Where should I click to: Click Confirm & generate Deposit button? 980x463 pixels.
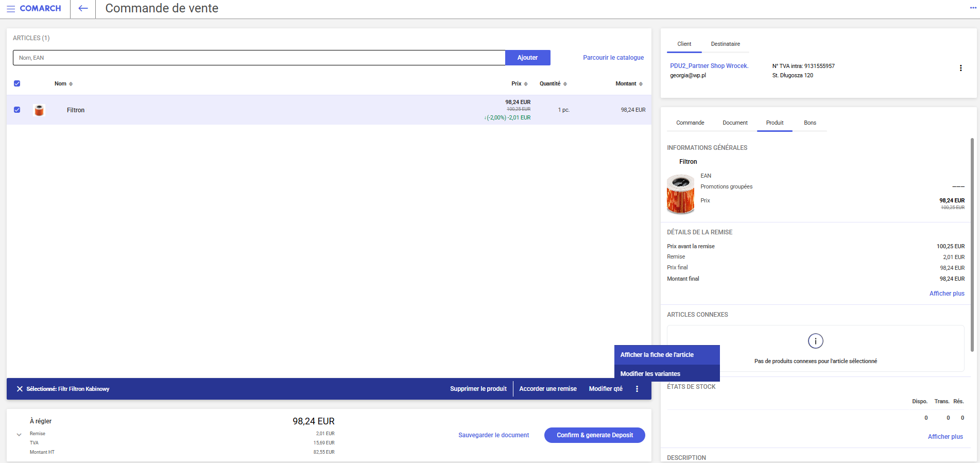[594, 435]
